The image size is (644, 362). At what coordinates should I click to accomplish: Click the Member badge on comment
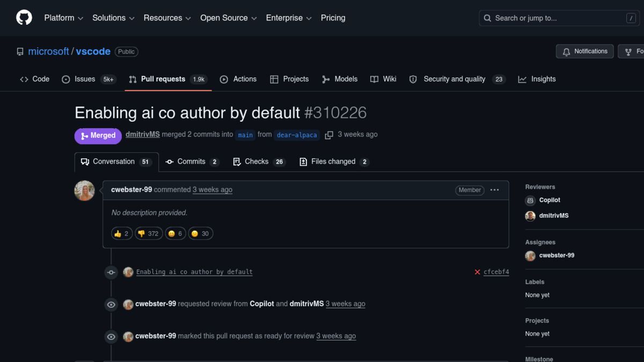click(470, 190)
